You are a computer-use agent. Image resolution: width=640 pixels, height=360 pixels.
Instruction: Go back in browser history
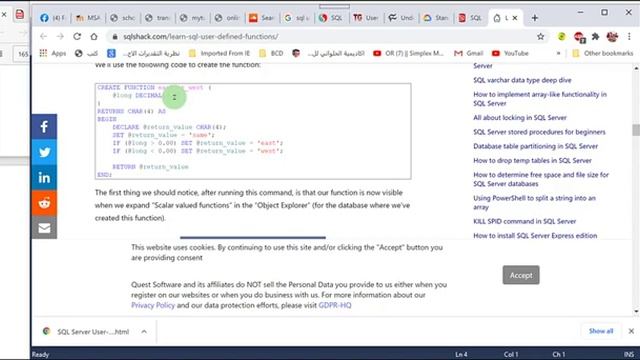[43, 36]
